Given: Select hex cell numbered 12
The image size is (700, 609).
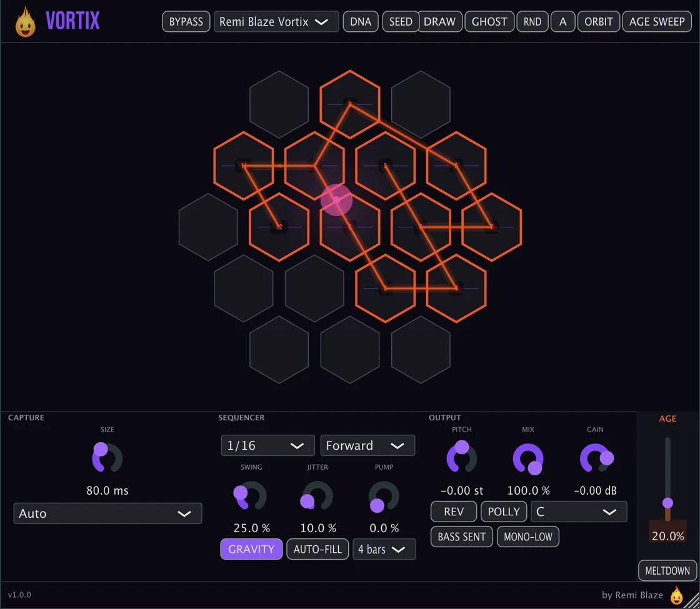Looking at the screenshot, I should [279, 227].
